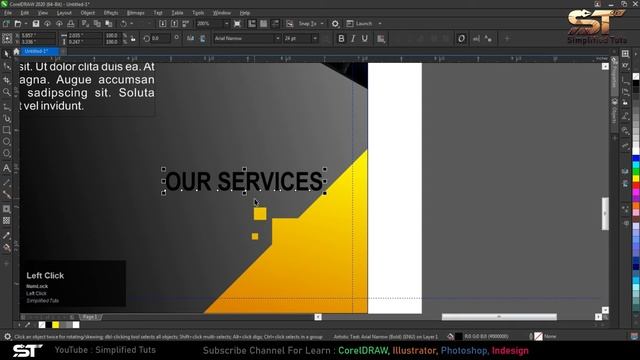Toggle the mirror horizontally button
This screenshot has height=360, width=640.
tap(191, 38)
